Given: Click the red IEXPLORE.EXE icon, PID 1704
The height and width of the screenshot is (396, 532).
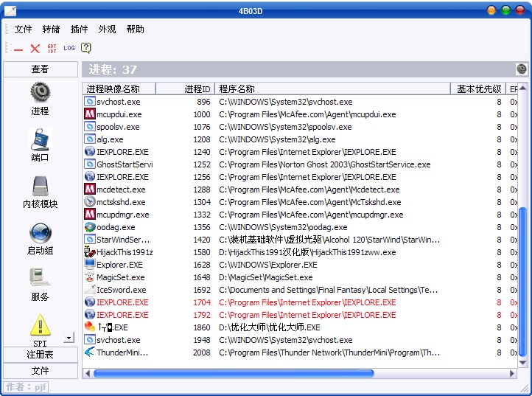Looking at the screenshot, I should point(90,302).
